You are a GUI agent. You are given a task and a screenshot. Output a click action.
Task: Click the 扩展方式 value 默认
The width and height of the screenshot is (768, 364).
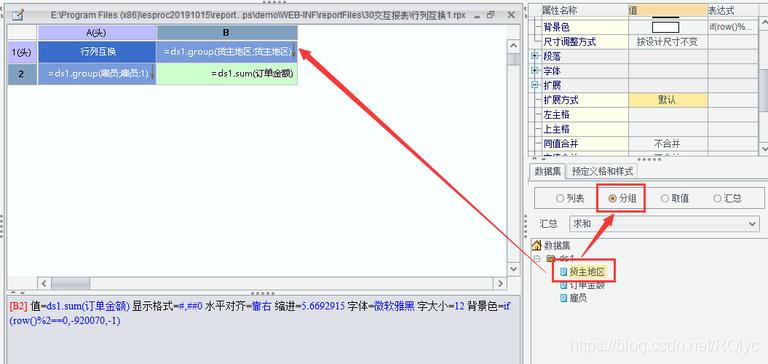click(668, 100)
